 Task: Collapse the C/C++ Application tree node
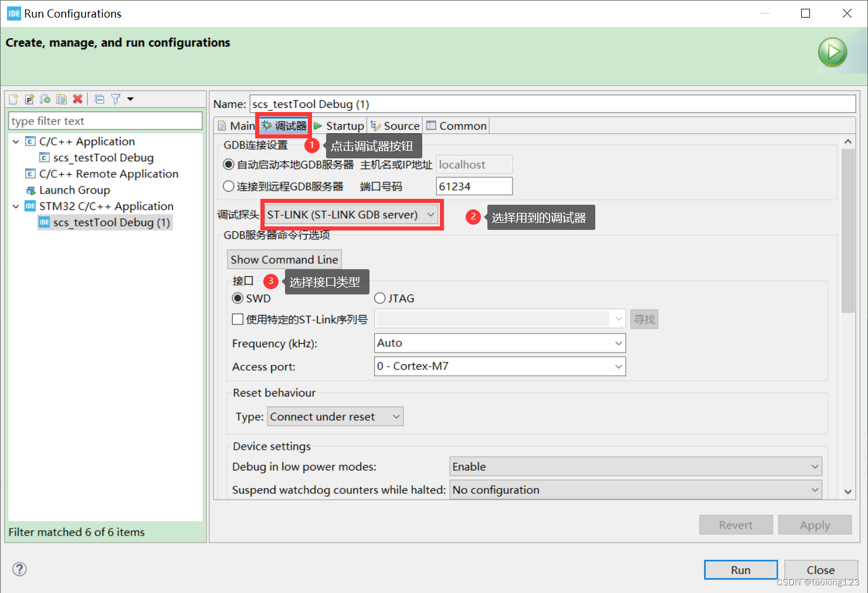(16, 141)
